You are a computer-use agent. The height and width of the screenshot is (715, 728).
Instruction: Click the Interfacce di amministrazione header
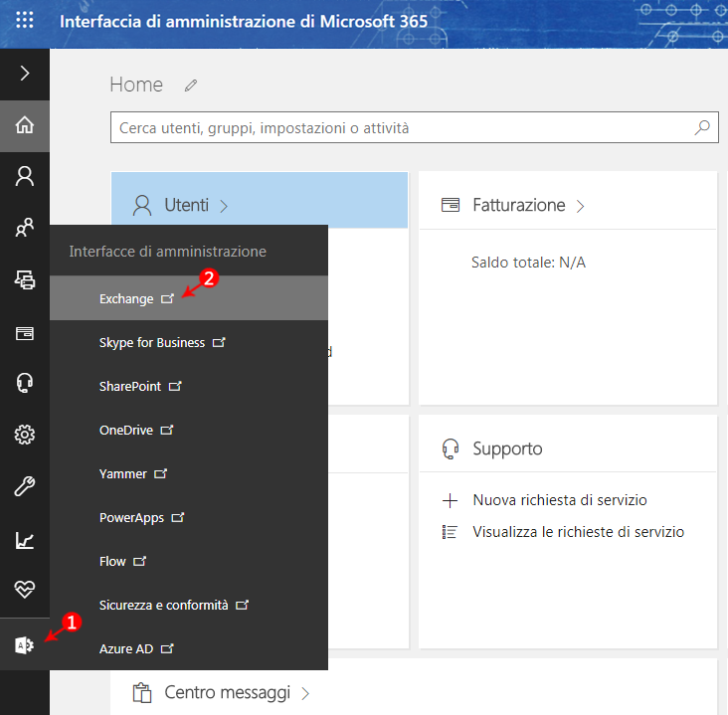(168, 252)
